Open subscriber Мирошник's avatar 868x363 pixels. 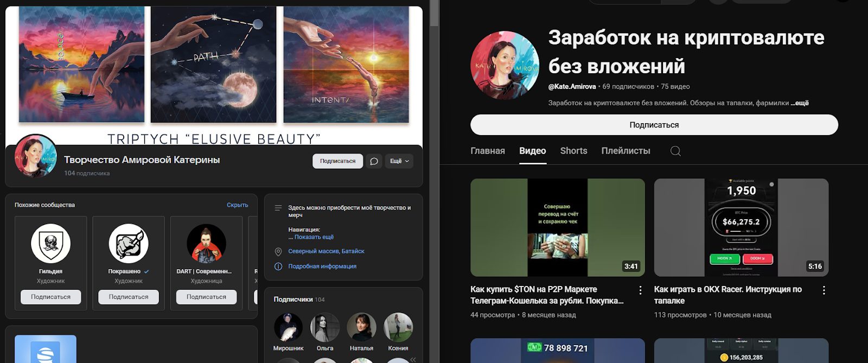point(288,327)
